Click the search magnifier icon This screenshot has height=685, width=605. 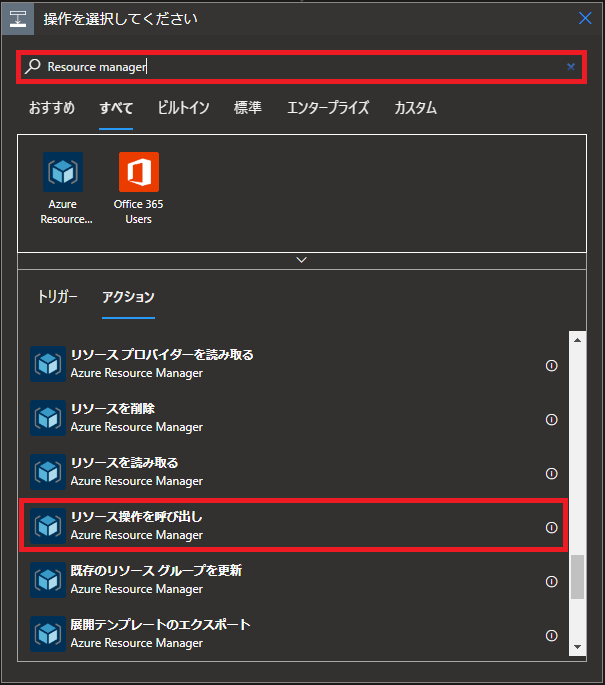pyautogui.click(x=33, y=66)
